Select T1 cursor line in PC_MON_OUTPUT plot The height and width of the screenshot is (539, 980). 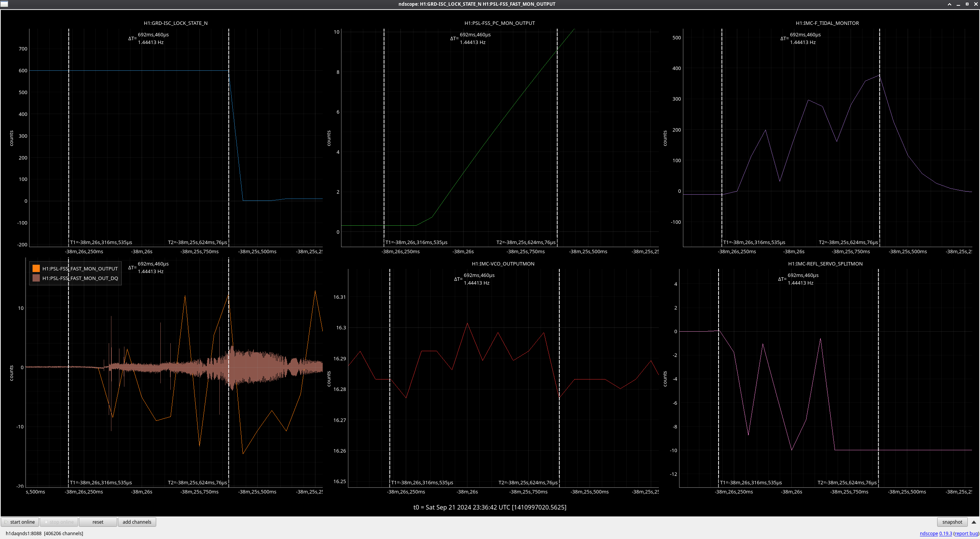click(384, 138)
